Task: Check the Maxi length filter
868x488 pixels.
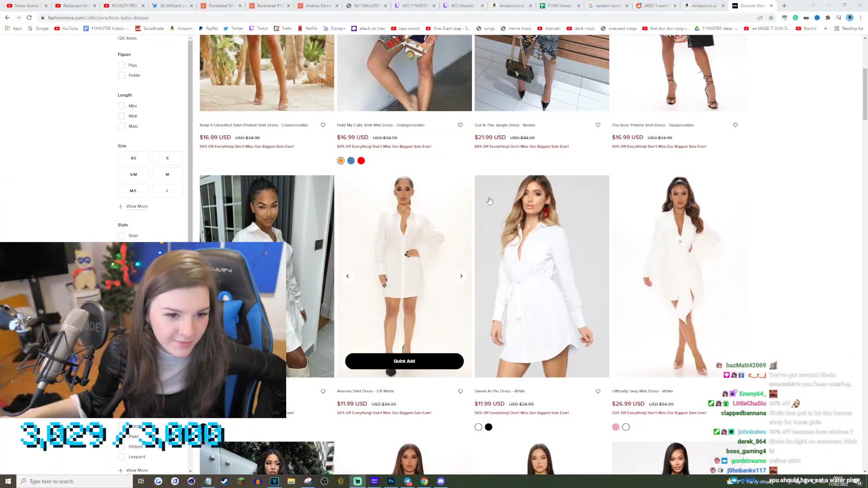Action: point(121,126)
